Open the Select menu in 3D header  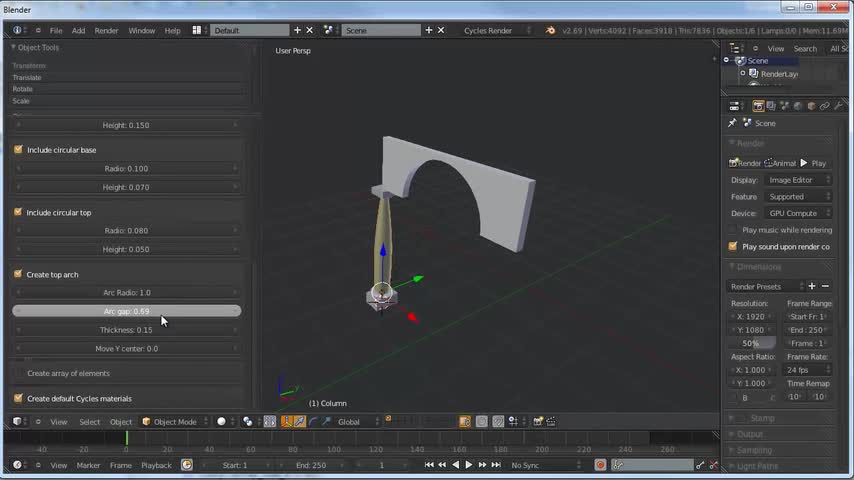tap(90, 422)
